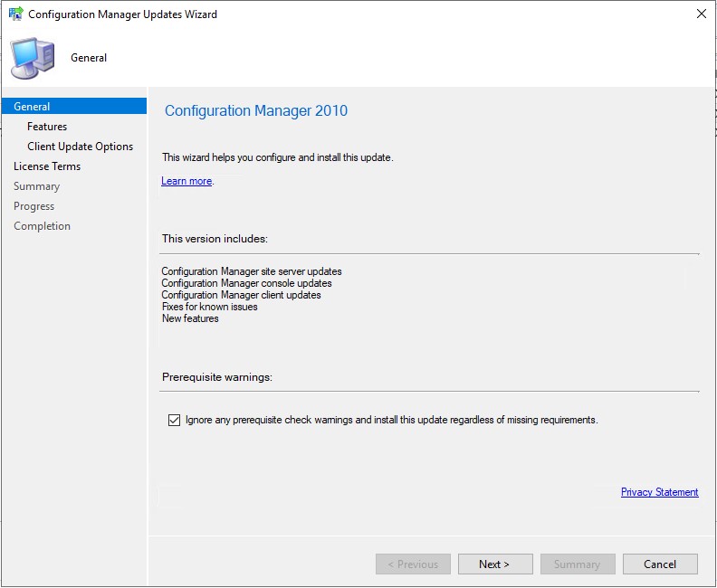The width and height of the screenshot is (717, 588).
Task: Select Summary step in left navigation
Action: [x=37, y=186]
